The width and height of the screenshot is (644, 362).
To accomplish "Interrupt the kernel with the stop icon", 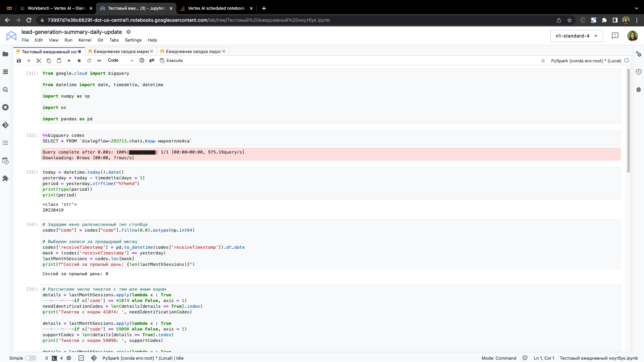I will coord(79,61).
